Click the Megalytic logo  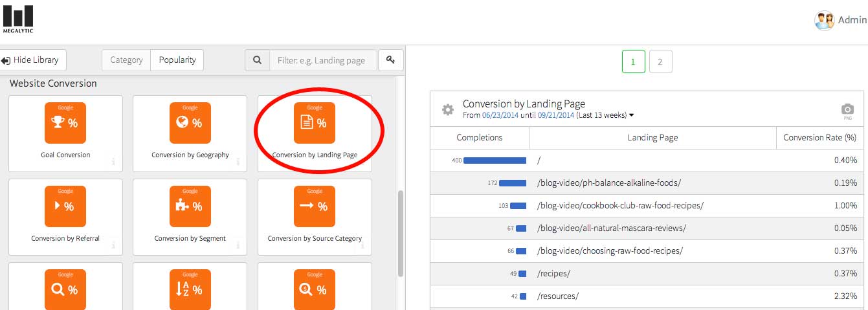point(17,20)
